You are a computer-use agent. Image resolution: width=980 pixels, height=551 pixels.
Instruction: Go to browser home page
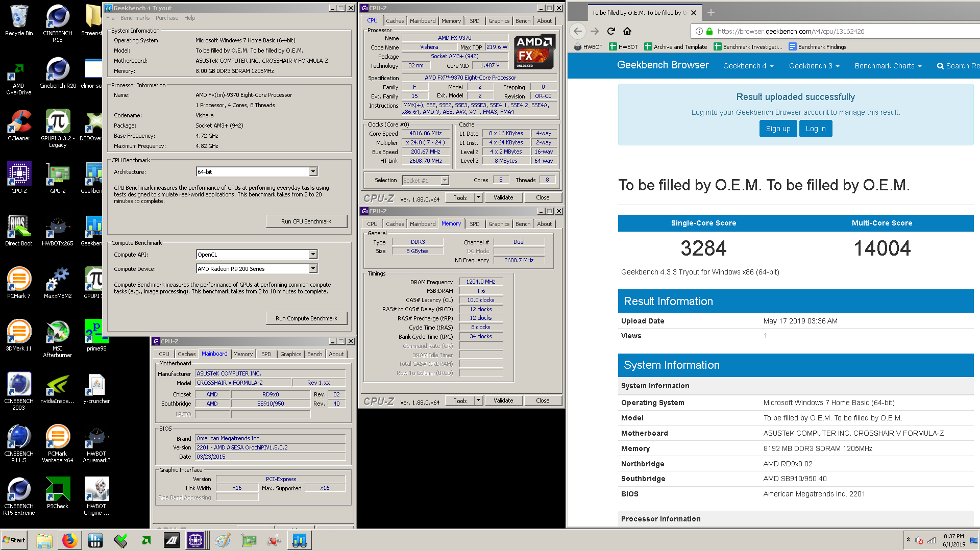[627, 31]
